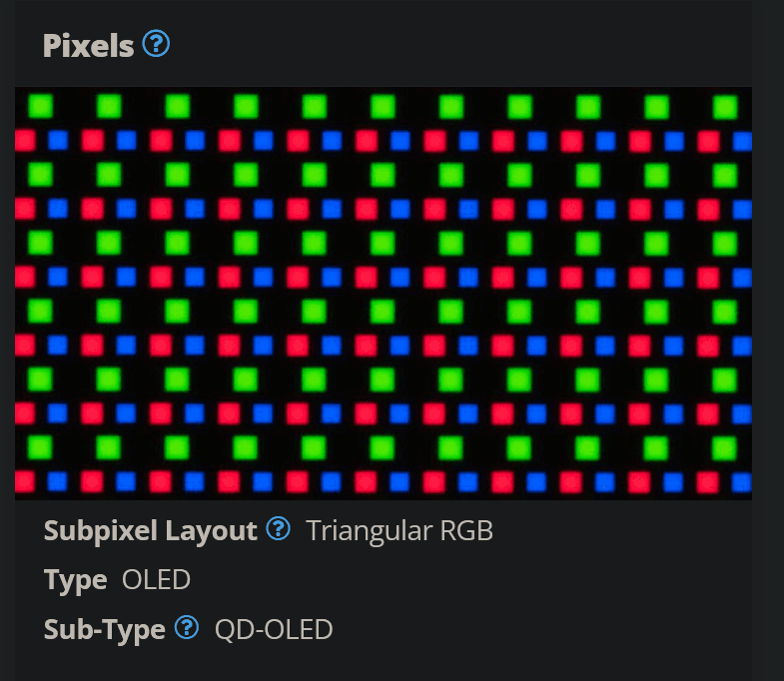Click the top-left green subpixel in photo

tap(41, 106)
